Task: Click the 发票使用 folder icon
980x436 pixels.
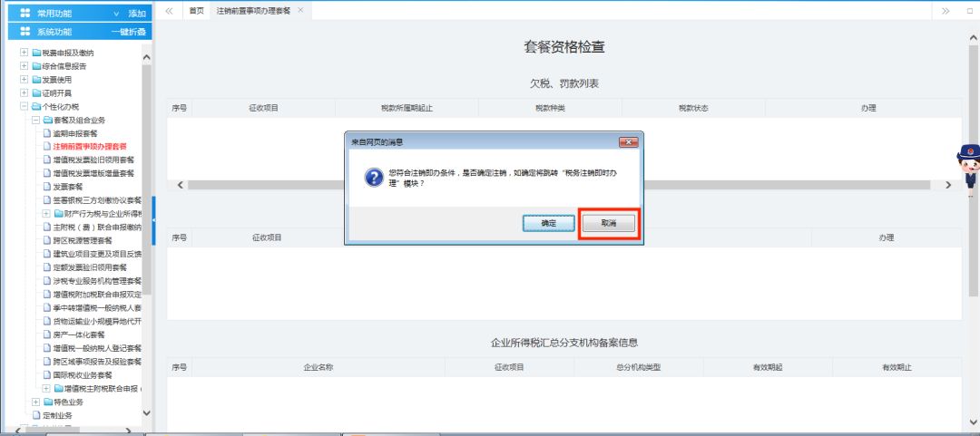Action: (x=36, y=80)
